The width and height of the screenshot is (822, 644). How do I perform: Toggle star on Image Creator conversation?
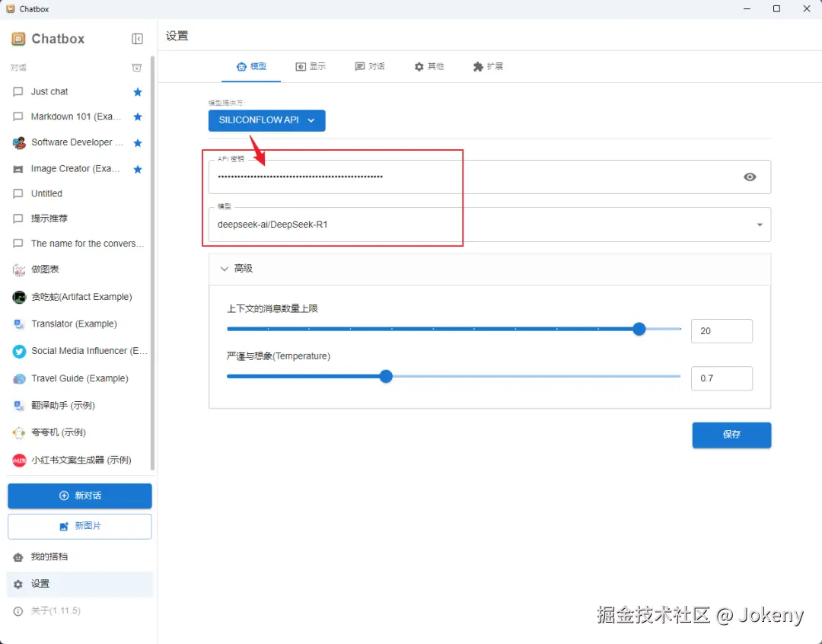[x=138, y=169]
